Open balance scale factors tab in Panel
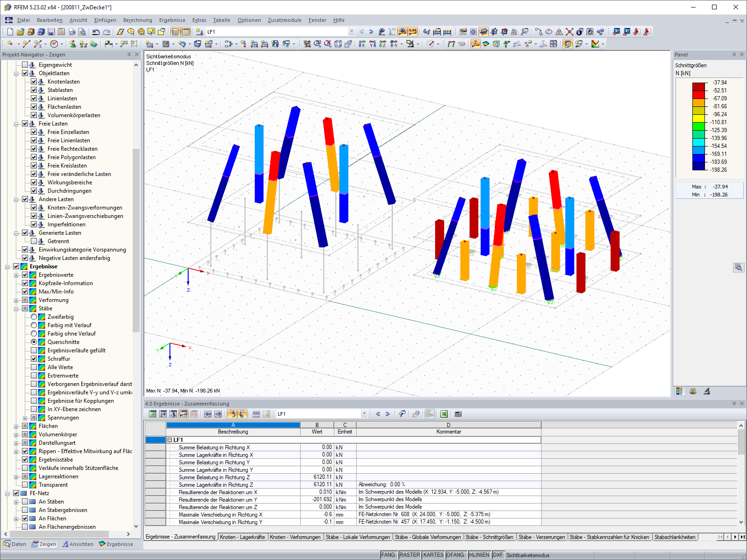Screen dimensions: 747x560 (693, 391)
